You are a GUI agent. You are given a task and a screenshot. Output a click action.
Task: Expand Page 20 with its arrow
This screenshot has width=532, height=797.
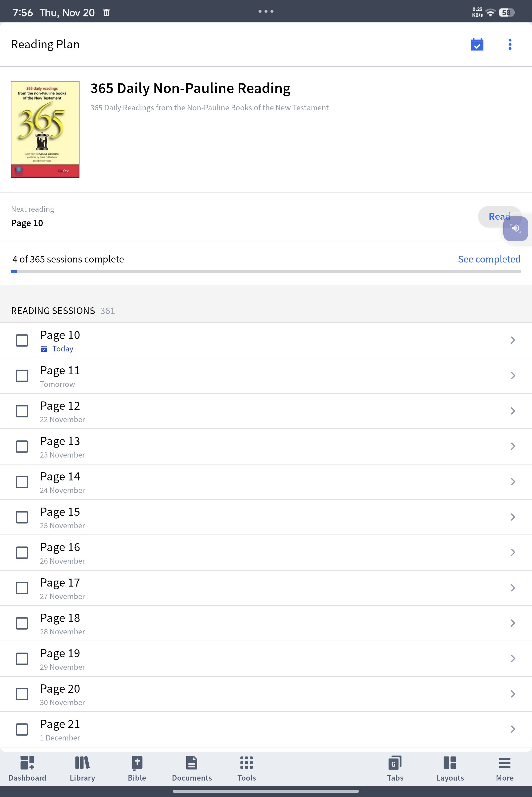(513, 694)
